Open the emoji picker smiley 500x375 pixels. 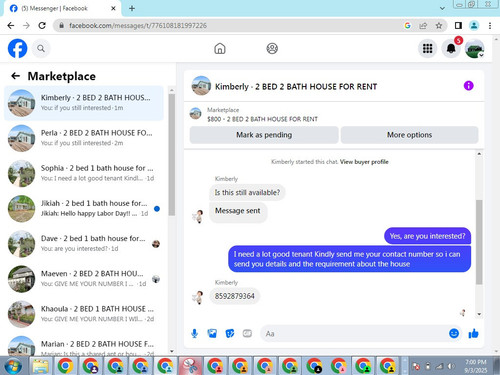coord(454,333)
